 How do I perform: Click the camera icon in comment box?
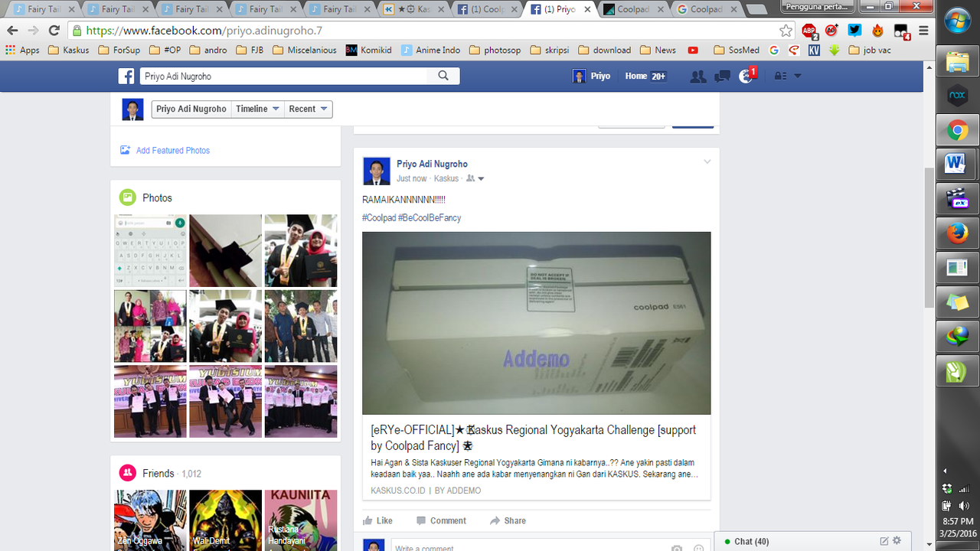(x=677, y=548)
